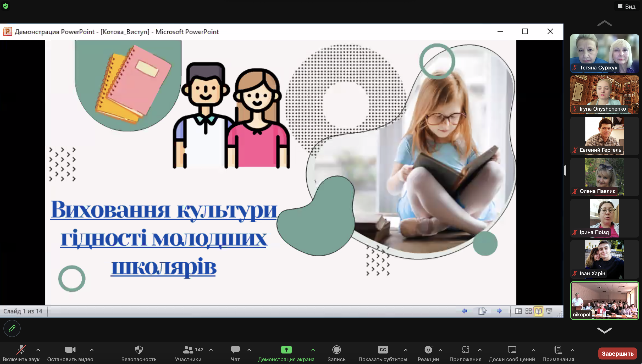Open the Вид view layout menu
The height and width of the screenshot is (364, 642).
[x=627, y=6]
